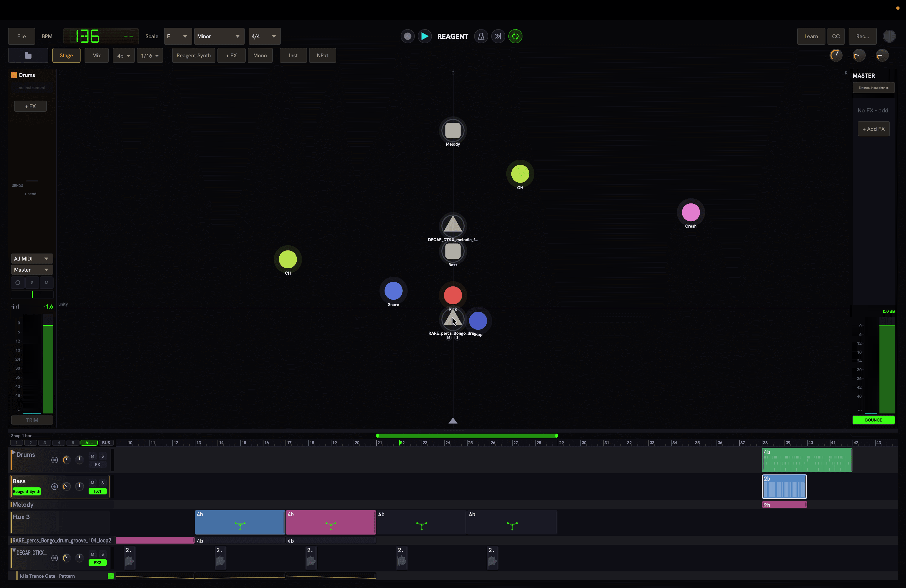
Task: Click the TRIM button
Action: click(x=32, y=420)
